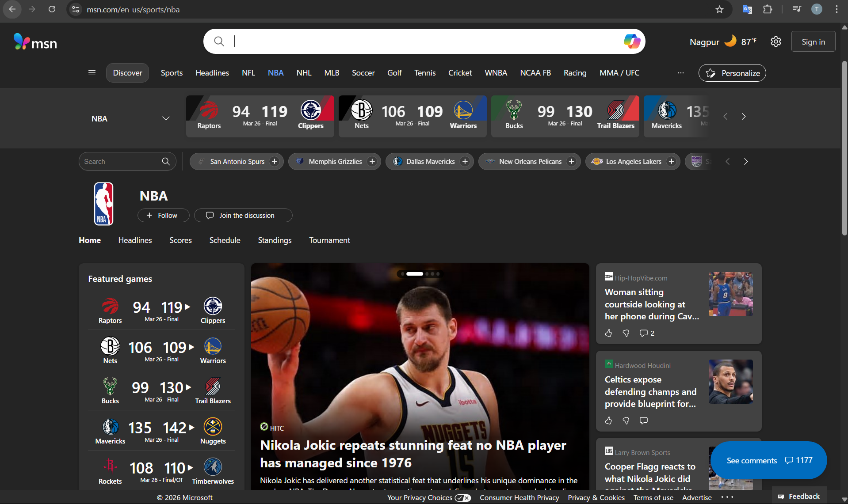
Task: Open Google Translate extension icon
Action: [747, 9]
